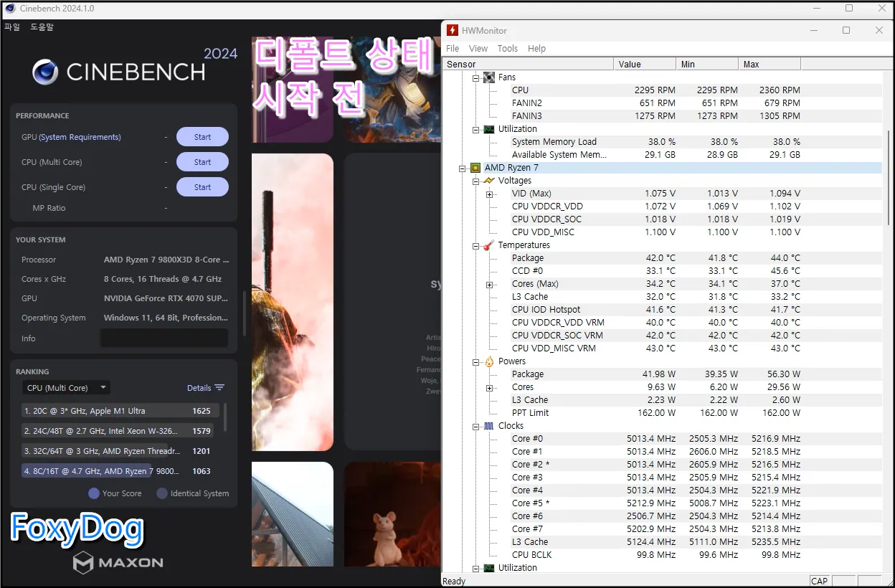Click the Identical System legend dot
The image size is (895, 588).
point(162,493)
